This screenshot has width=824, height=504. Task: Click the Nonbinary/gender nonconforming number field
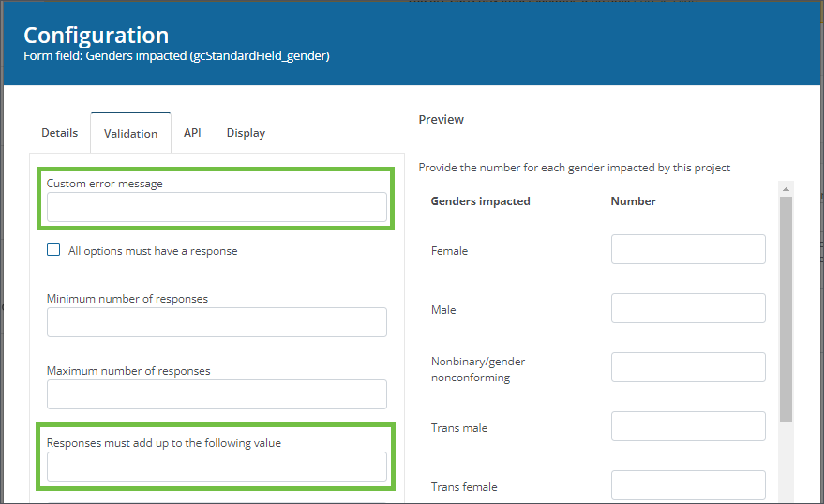click(688, 367)
